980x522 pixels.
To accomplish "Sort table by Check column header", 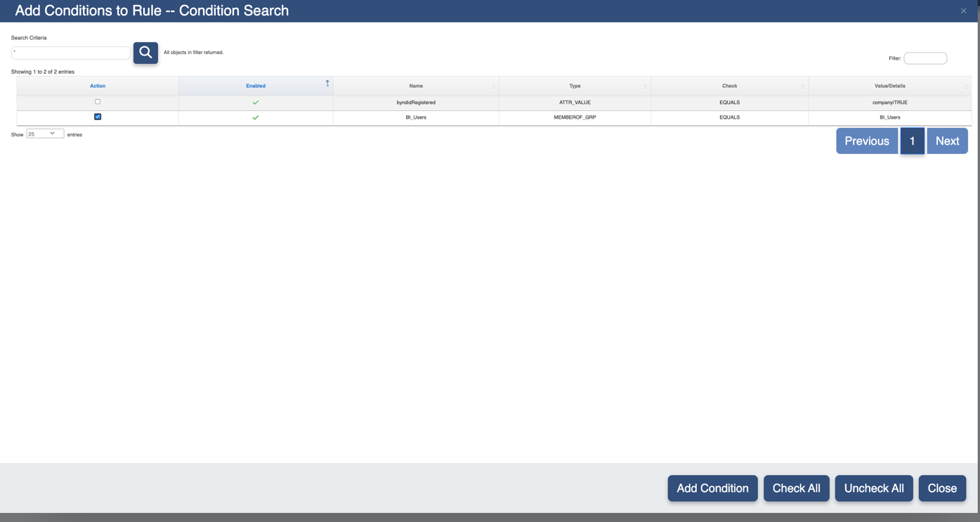I will tap(729, 86).
